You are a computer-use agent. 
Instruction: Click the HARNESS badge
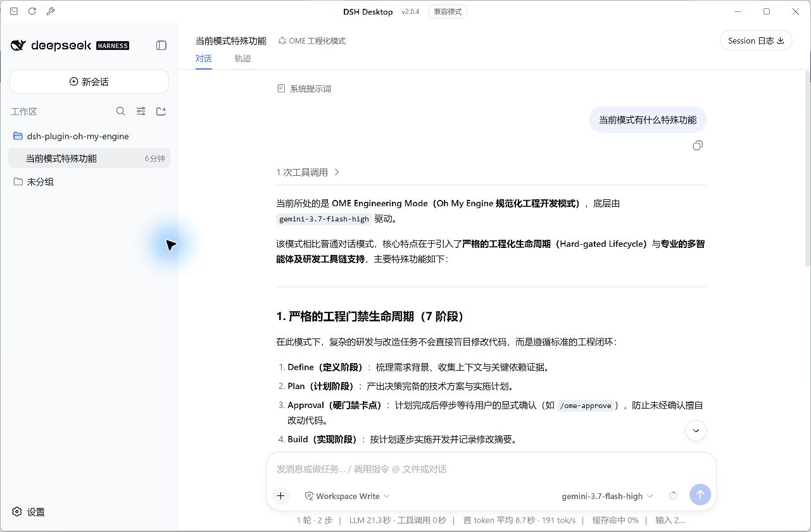click(113, 46)
